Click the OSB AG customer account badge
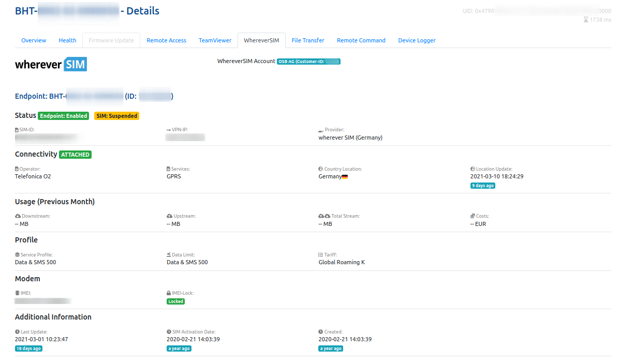 click(308, 62)
